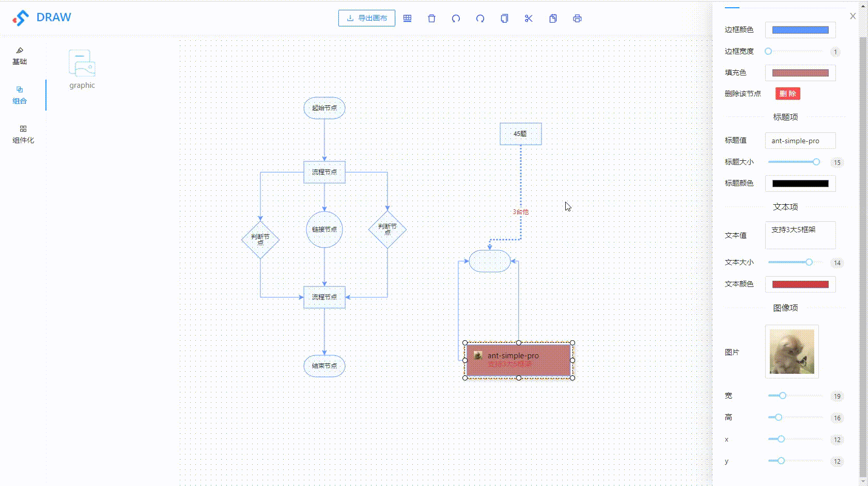The image size is (868, 486).
Task: Click the trash icon to clear canvas
Action: [431, 18]
